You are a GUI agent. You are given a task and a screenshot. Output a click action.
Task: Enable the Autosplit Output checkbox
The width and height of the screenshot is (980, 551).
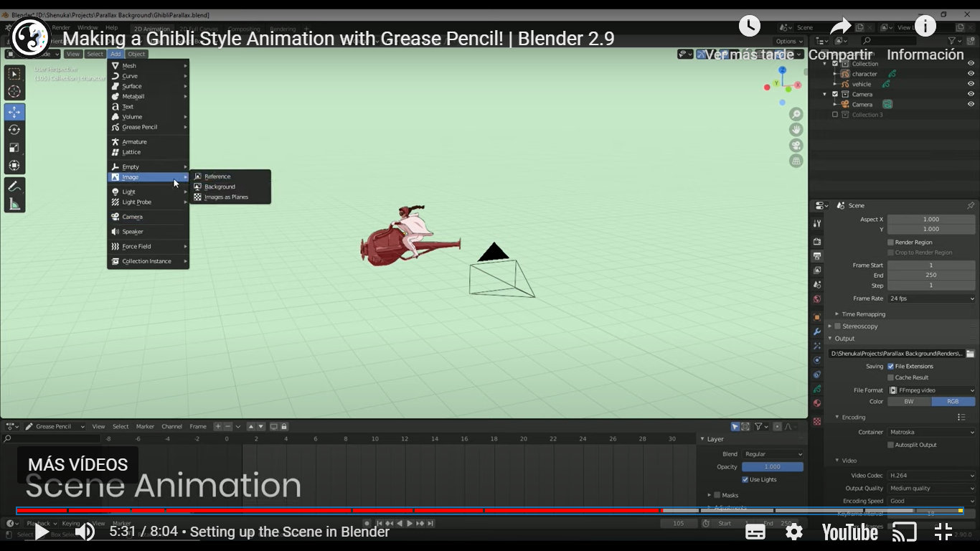891,445
